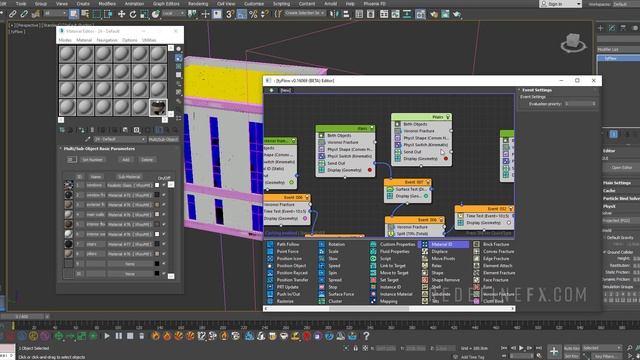Viewport: 640px width, 360px height.
Task: Select the Surface Force operator
Action: coord(337,294)
